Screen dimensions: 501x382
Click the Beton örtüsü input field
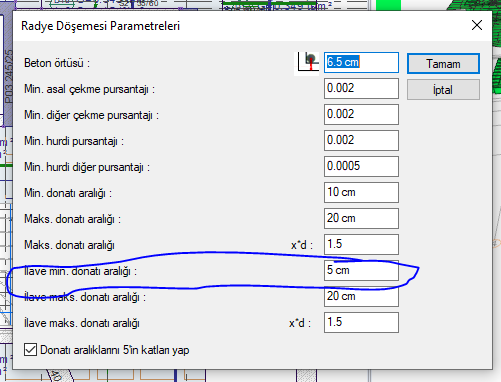coord(361,62)
